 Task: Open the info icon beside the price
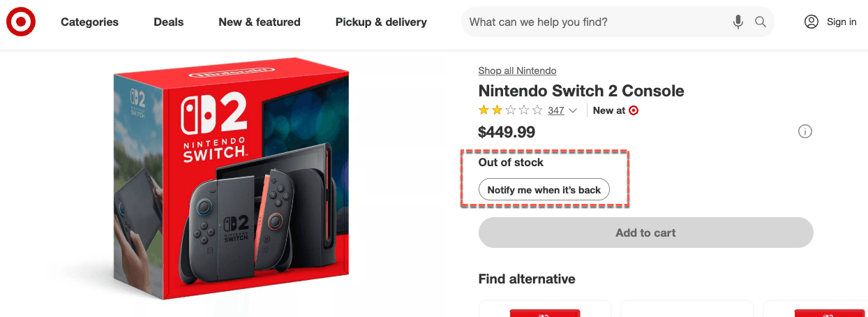(x=805, y=131)
